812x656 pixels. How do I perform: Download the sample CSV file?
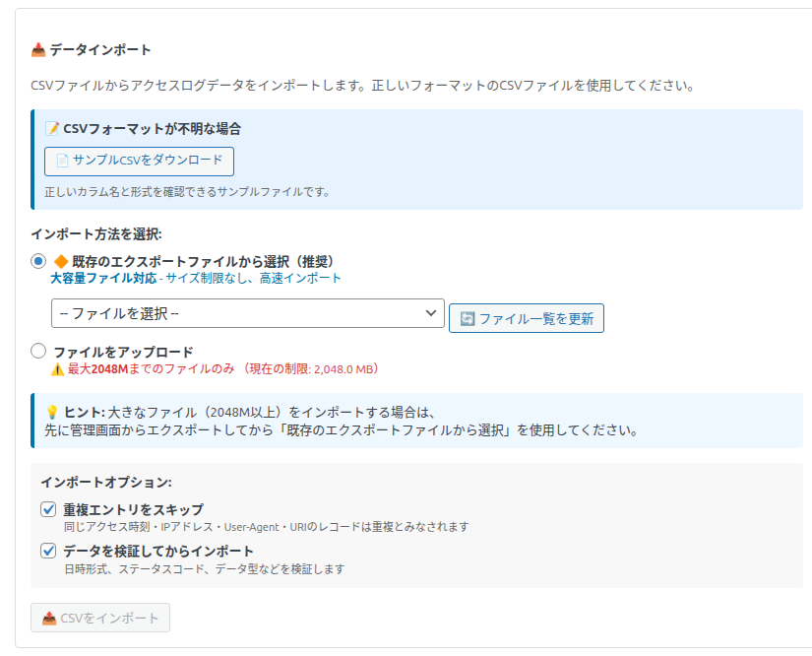(x=140, y=162)
